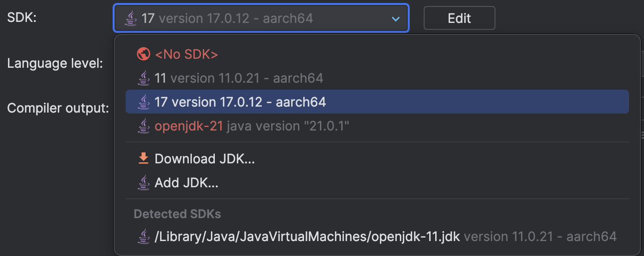The width and height of the screenshot is (644, 256).
Task: Click the orange download arrow icon
Action: tap(144, 158)
